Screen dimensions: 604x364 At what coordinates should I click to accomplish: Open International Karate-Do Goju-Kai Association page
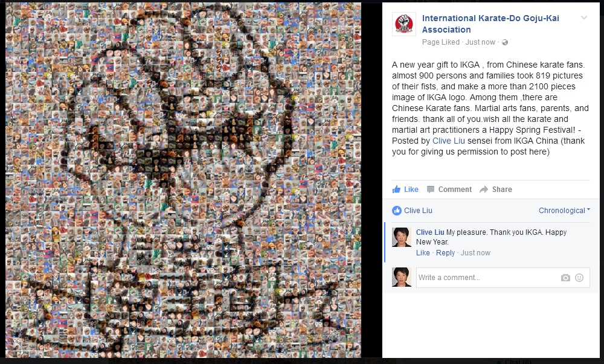click(x=490, y=24)
